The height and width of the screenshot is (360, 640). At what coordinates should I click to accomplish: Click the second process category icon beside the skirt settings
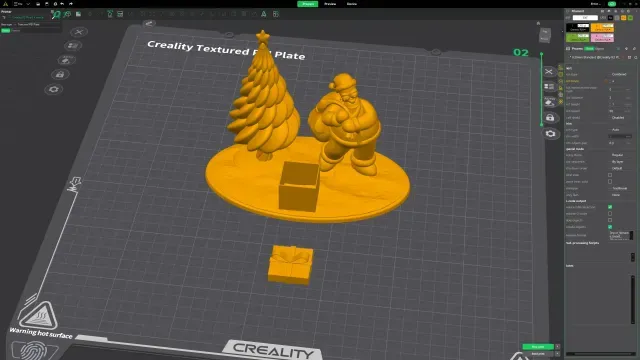pos(560,74)
